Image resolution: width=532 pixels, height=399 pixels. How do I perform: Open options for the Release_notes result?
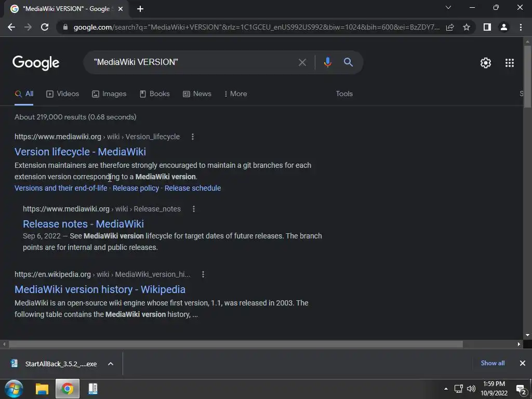click(x=194, y=209)
